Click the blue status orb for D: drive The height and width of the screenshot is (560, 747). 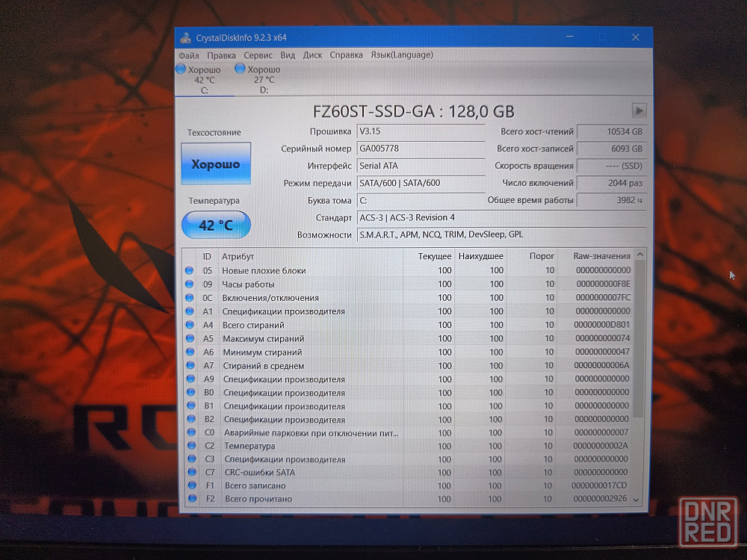[240, 69]
